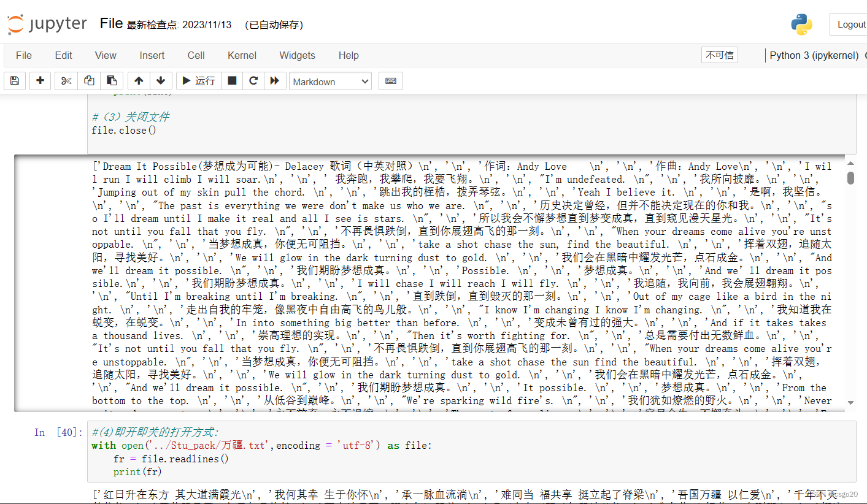
Task: Run the cell with 运行 button
Action: pyautogui.click(x=199, y=81)
